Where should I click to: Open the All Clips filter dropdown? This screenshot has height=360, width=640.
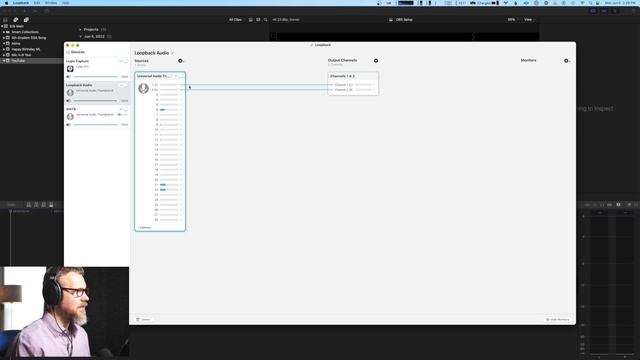(x=236, y=20)
